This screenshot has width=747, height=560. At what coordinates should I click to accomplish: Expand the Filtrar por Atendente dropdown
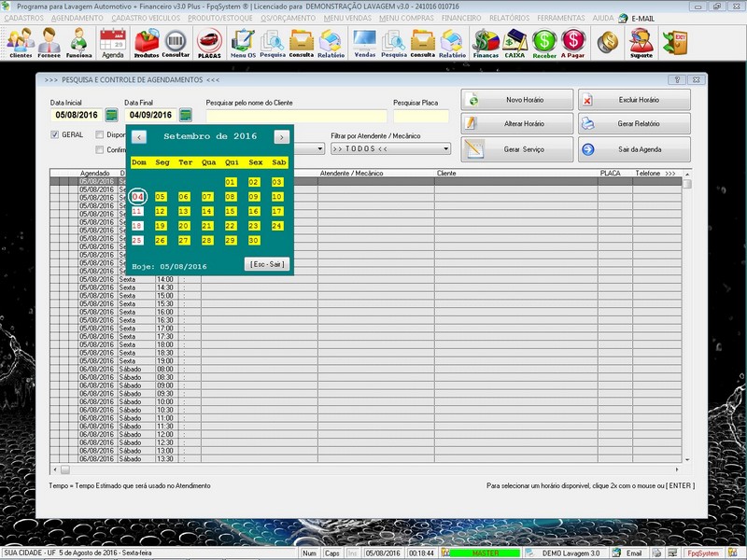pyautogui.click(x=446, y=148)
